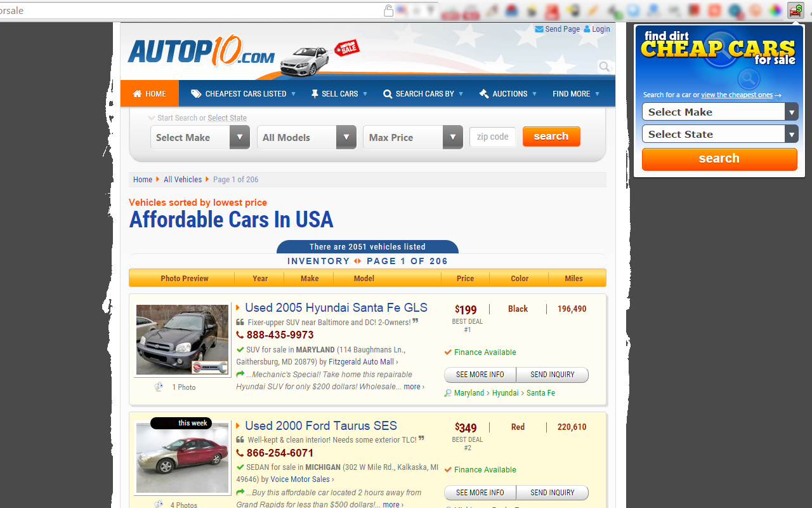Click the search button in the extension popup

pyautogui.click(x=719, y=159)
